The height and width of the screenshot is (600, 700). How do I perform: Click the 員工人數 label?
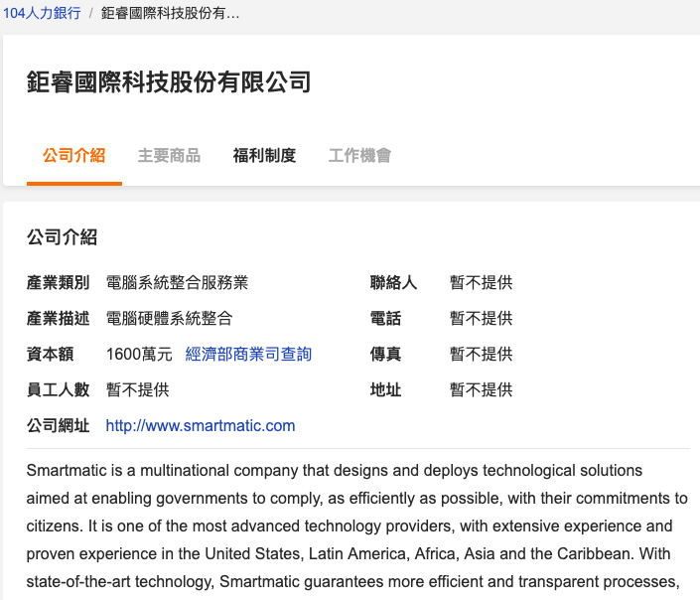pyautogui.click(x=58, y=390)
